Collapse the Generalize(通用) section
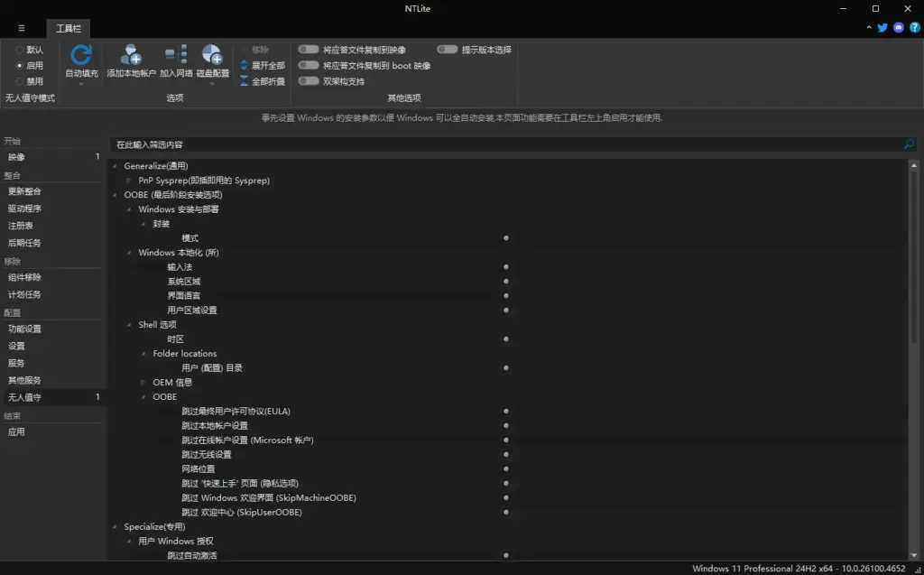The width and height of the screenshot is (924, 575). (114, 165)
